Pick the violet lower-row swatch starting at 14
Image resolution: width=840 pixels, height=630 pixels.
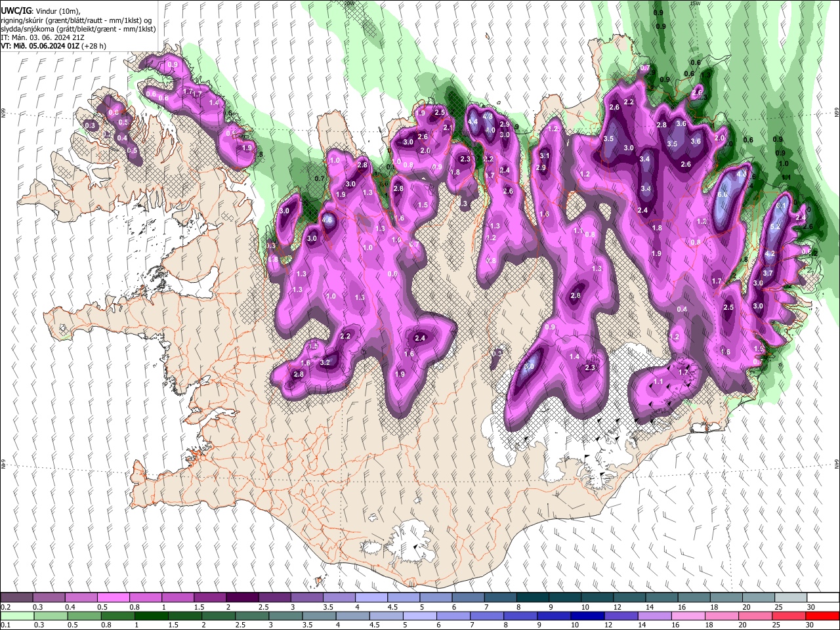655,616
